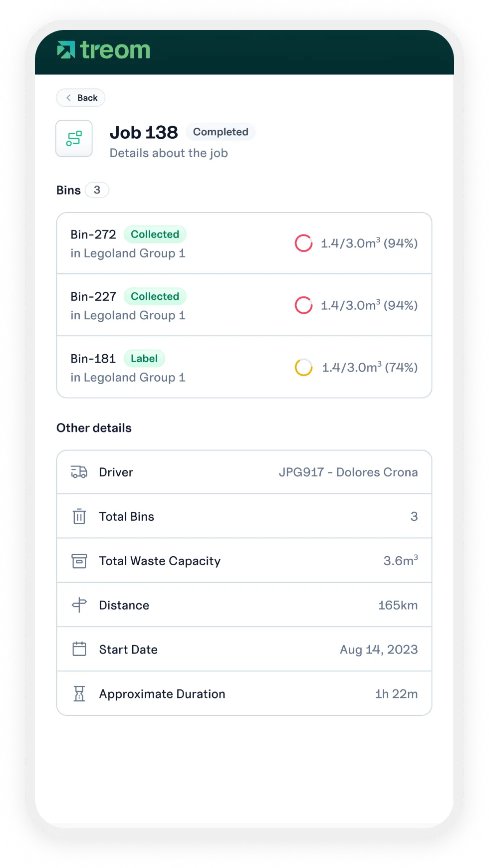Click the Start Date calendar icon

79,649
